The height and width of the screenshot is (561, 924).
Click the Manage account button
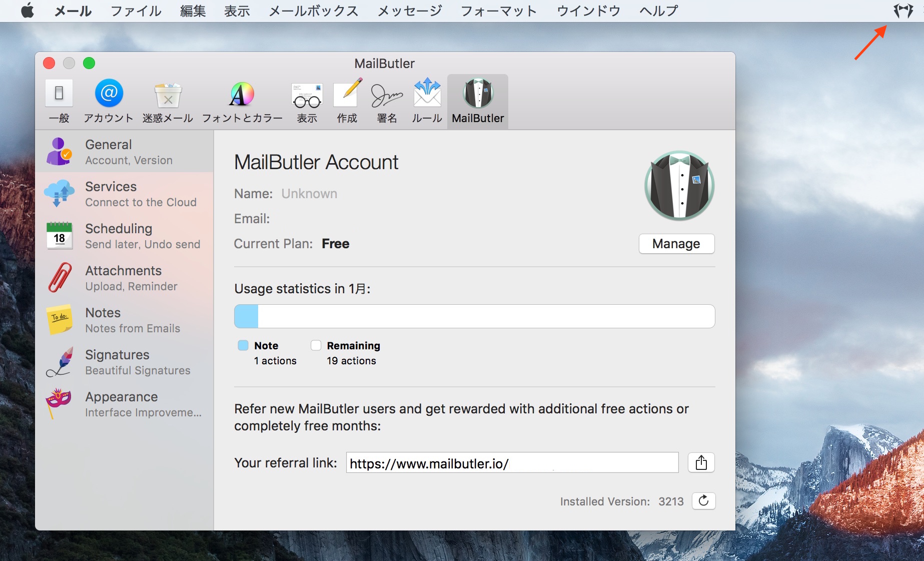pyautogui.click(x=676, y=244)
